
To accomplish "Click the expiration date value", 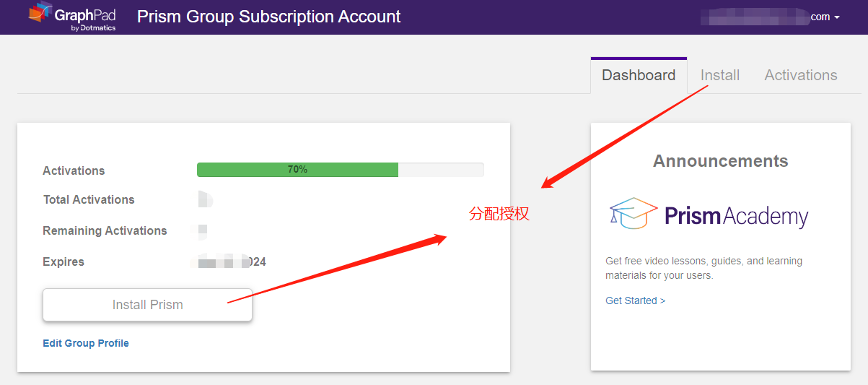I will tap(231, 261).
